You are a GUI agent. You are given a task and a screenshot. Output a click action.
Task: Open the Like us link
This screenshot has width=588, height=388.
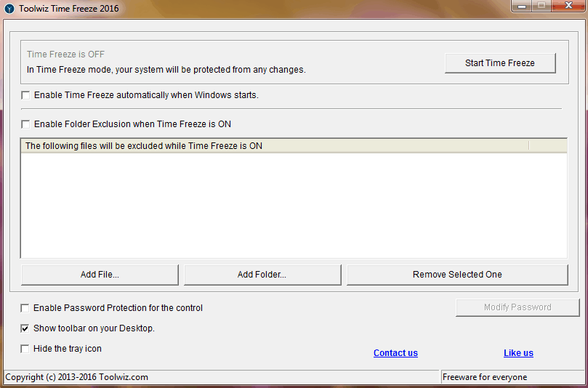tap(518, 353)
